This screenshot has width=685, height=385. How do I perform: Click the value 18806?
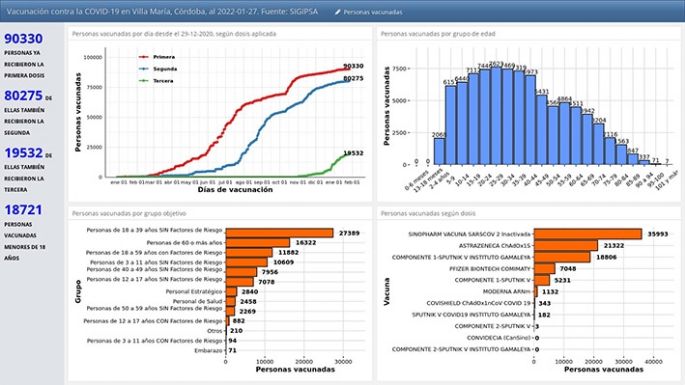point(606,257)
